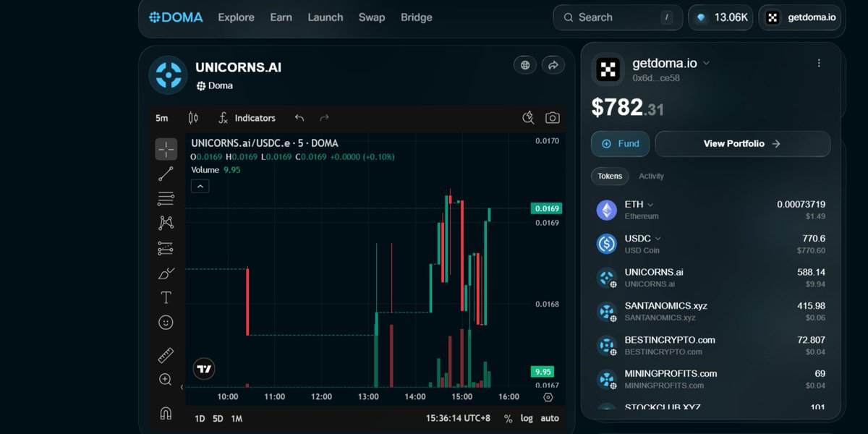Open the Indicators dialog
Screen dimensions: 868x434
(247, 118)
